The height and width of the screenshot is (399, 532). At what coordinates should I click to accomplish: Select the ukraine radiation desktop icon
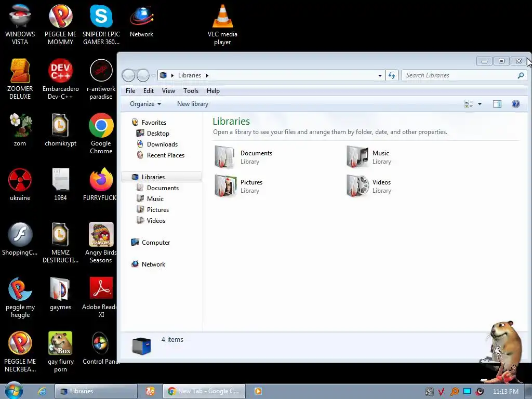pos(20,184)
